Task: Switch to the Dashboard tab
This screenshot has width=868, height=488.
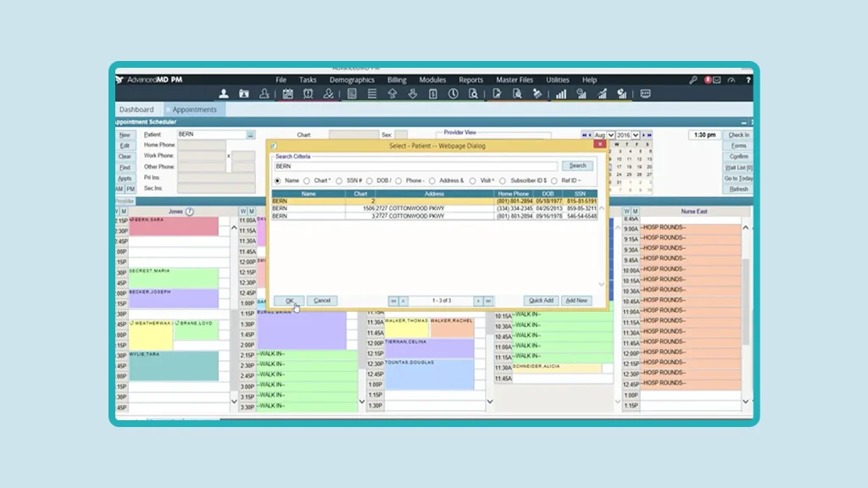Action: tap(136, 109)
